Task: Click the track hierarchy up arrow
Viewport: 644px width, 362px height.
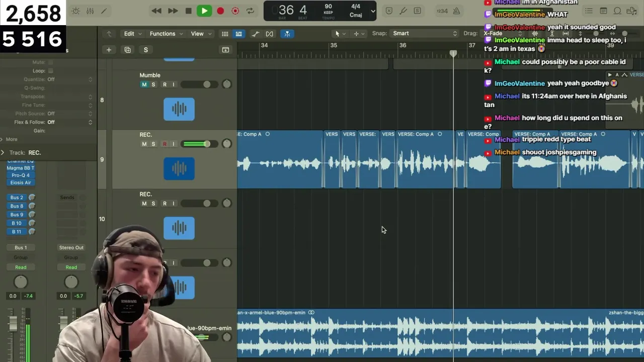Action: pos(109,34)
